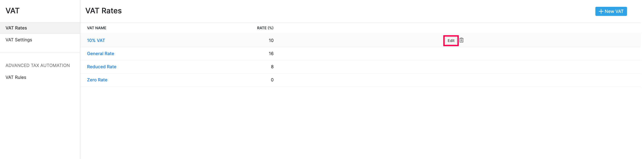The width and height of the screenshot is (644, 159).
Task: Open the General Rate entry
Action: point(100,54)
